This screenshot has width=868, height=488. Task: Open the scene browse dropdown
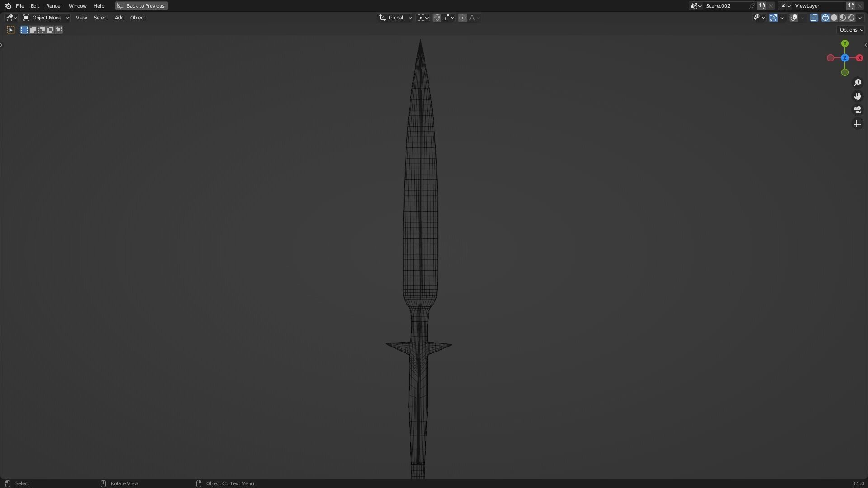696,6
